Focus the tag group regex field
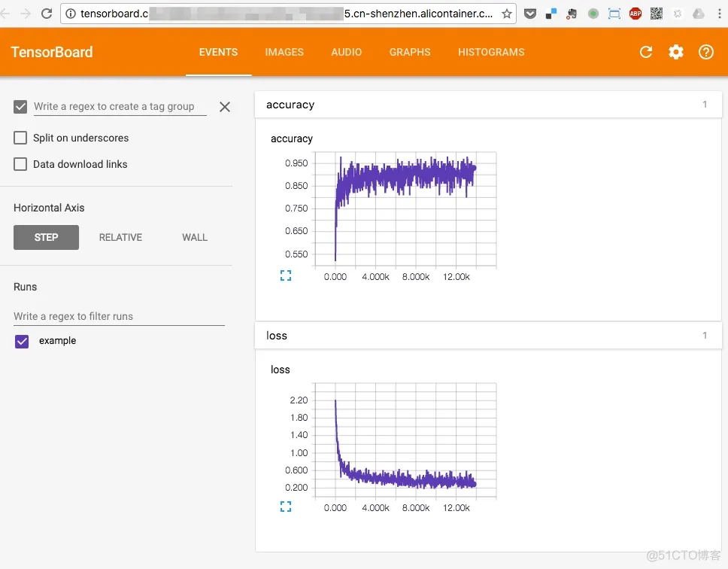This screenshot has width=728, height=569. click(120, 106)
